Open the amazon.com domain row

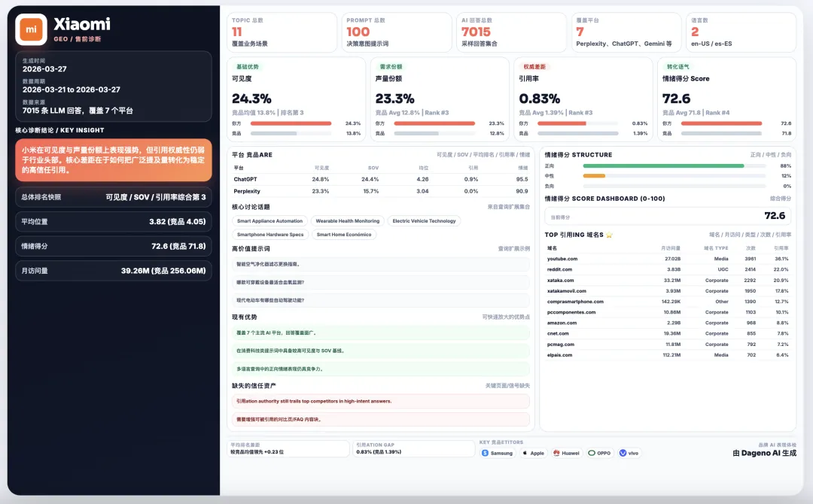tap(668, 323)
